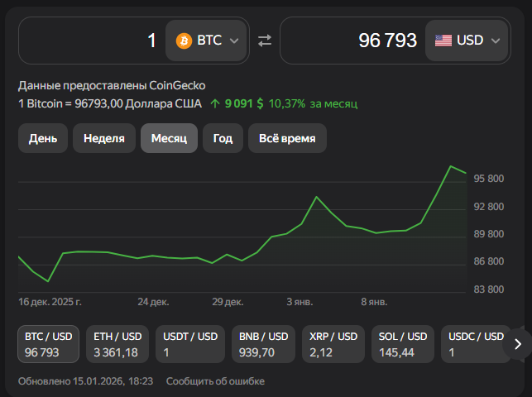Screen dimensions: 532x397
Task: Switch to Всё время range
Action: pyautogui.click(x=287, y=138)
